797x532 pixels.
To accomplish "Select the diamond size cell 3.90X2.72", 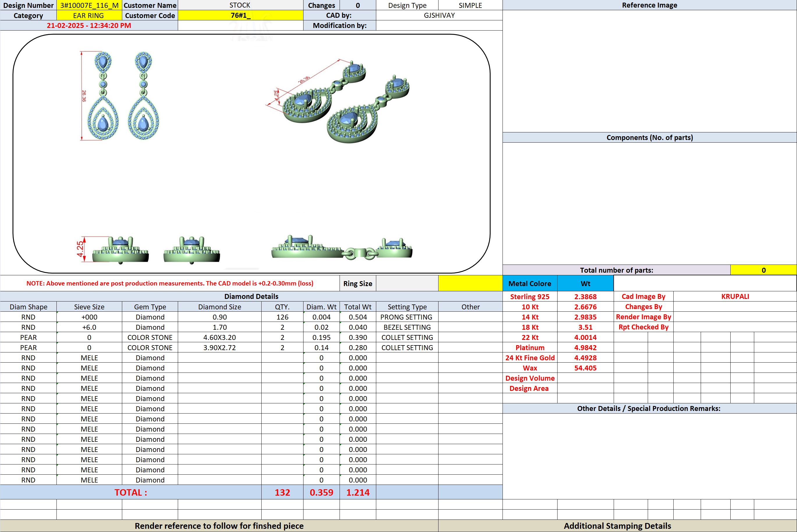I will (x=219, y=347).
